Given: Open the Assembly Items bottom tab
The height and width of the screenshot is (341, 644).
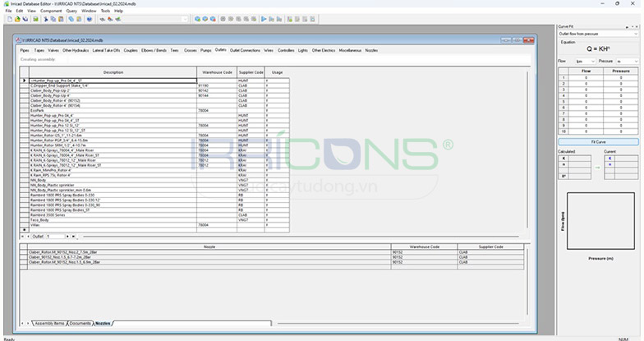Looking at the screenshot, I should point(49,323).
